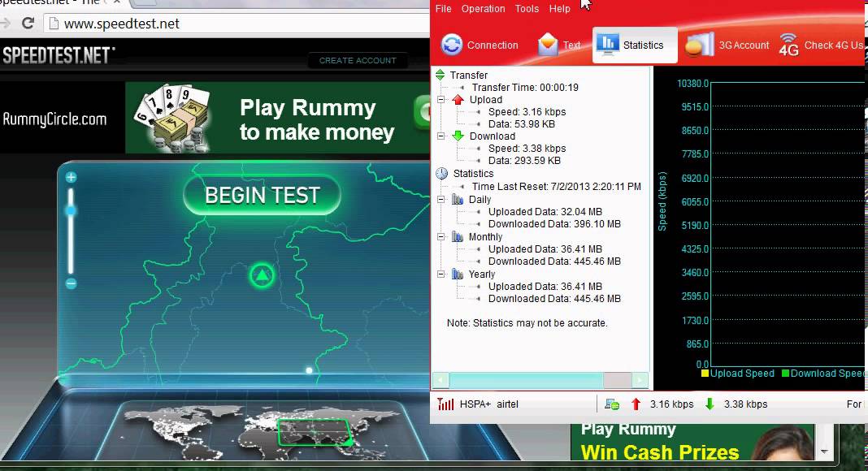
Task: Collapse the Yearly statistics node
Action: 441,274
